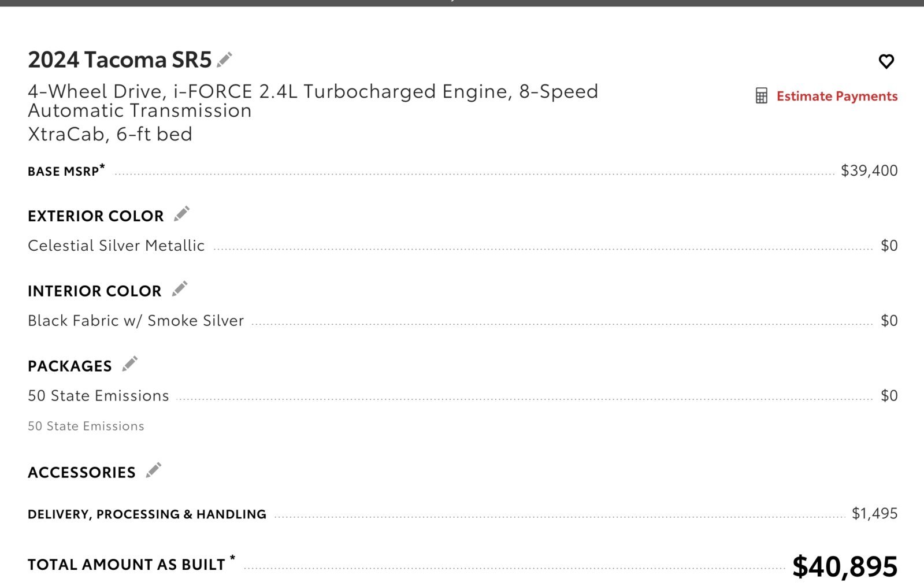The image size is (924, 586).
Task: Click the $40,895 total price
Action: 845,566
